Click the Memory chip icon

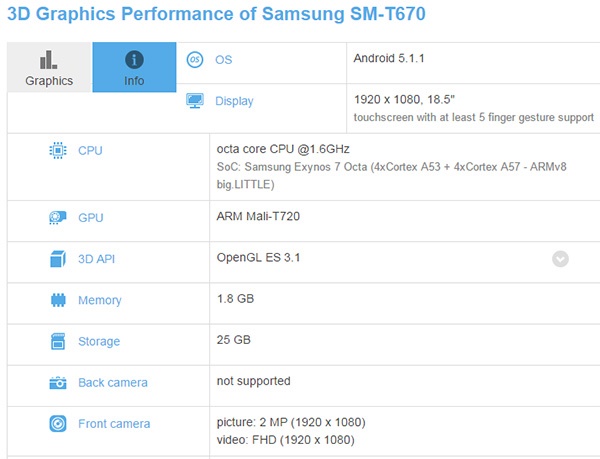[58, 300]
